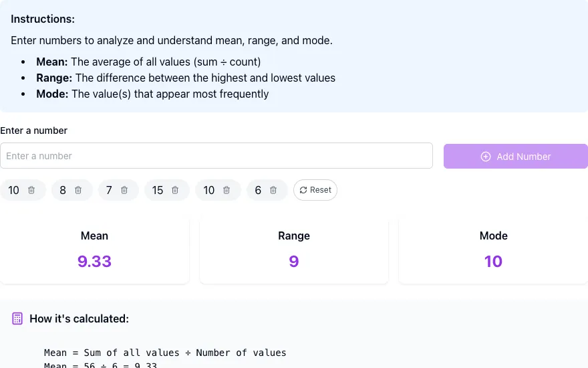Click the circular arrows icon in Reset
This screenshot has width=588, height=368.
(303, 191)
